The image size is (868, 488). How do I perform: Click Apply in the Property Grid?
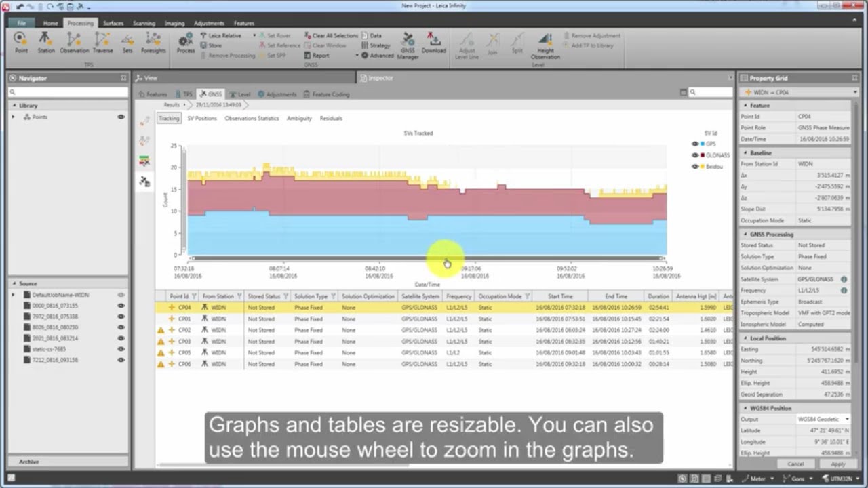[x=838, y=464]
